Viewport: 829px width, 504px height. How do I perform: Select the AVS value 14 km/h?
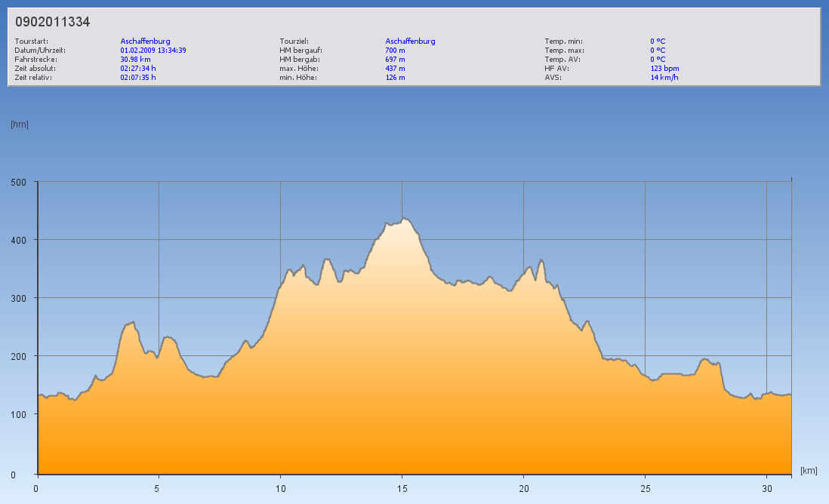(x=664, y=78)
